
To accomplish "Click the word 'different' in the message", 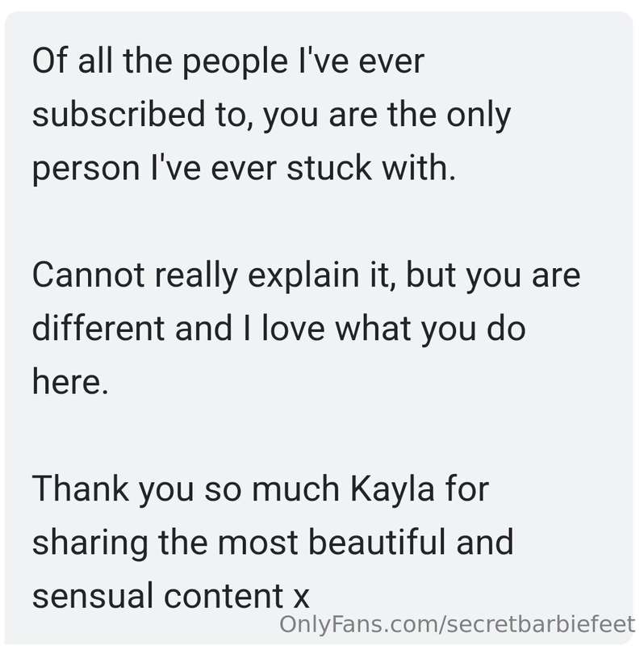I will pos(99,328).
